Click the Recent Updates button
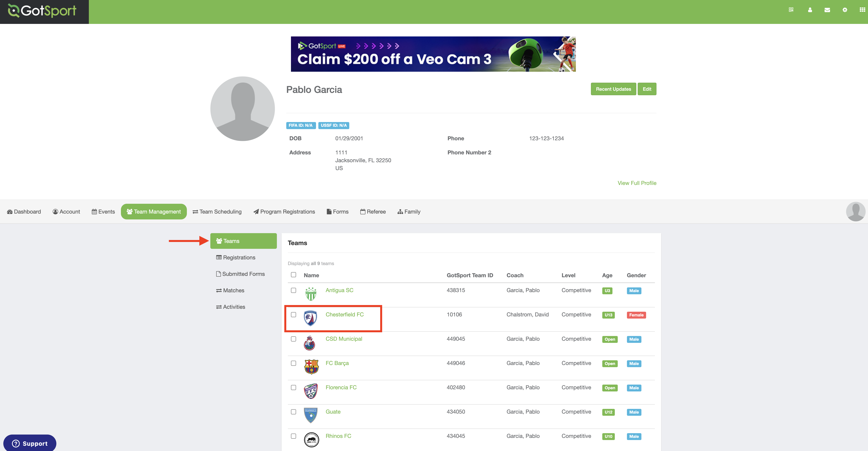The height and width of the screenshot is (451, 868). point(613,89)
